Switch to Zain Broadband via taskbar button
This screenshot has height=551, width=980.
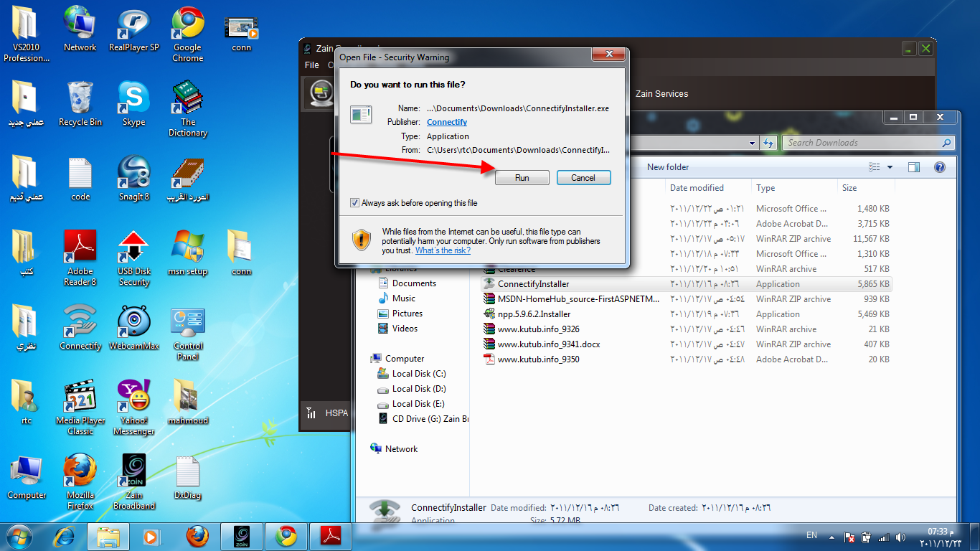pos(242,537)
